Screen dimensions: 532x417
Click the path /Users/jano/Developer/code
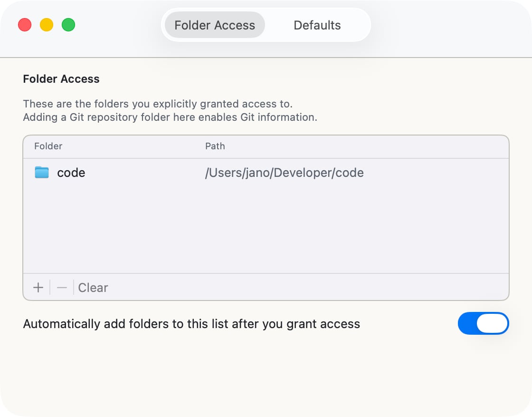(284, 173)
